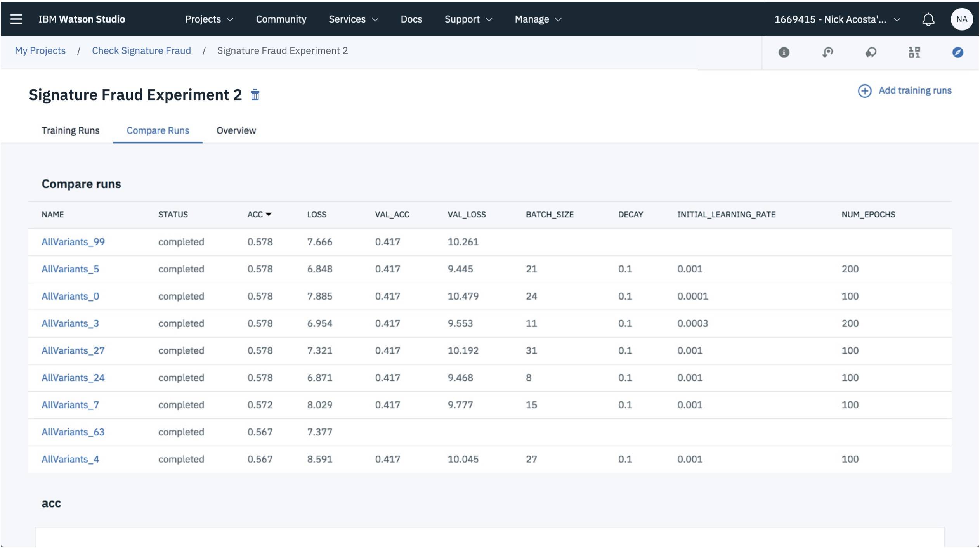Screen dimensions: 980x548
Task: Expand the Manage dropdown menu
Action: click(538, 19)
